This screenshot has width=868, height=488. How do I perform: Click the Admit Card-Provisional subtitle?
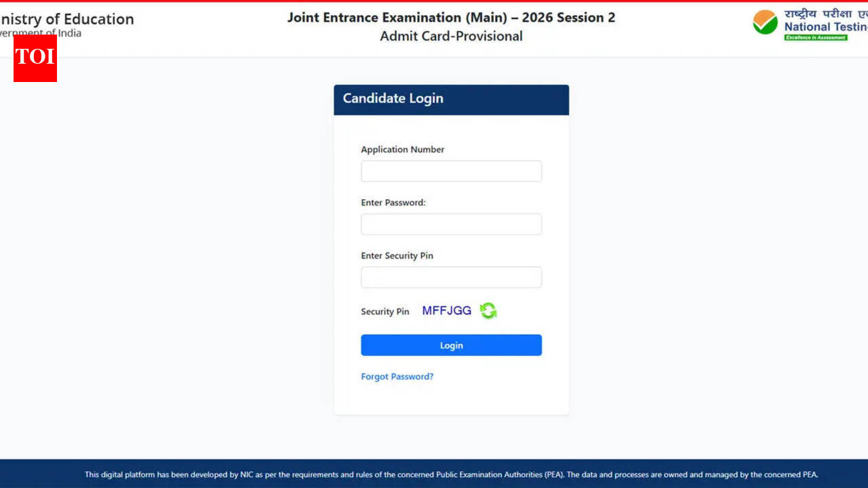click(451, 37)
